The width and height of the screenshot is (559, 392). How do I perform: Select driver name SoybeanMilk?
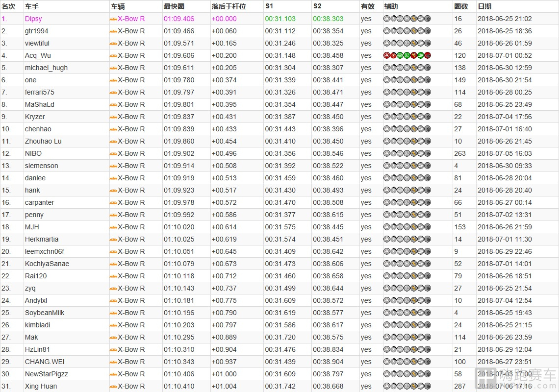pyautogui.click(x=45, y=313)
